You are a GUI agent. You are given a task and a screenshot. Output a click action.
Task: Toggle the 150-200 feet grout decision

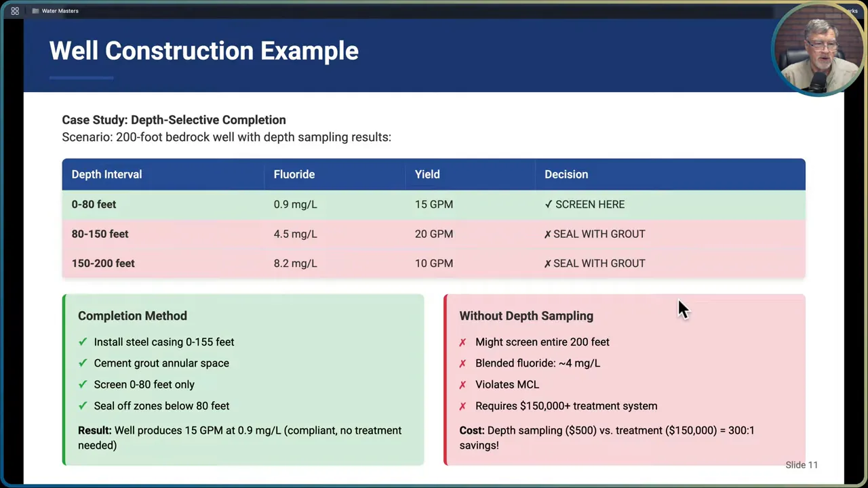click(547, 263)
